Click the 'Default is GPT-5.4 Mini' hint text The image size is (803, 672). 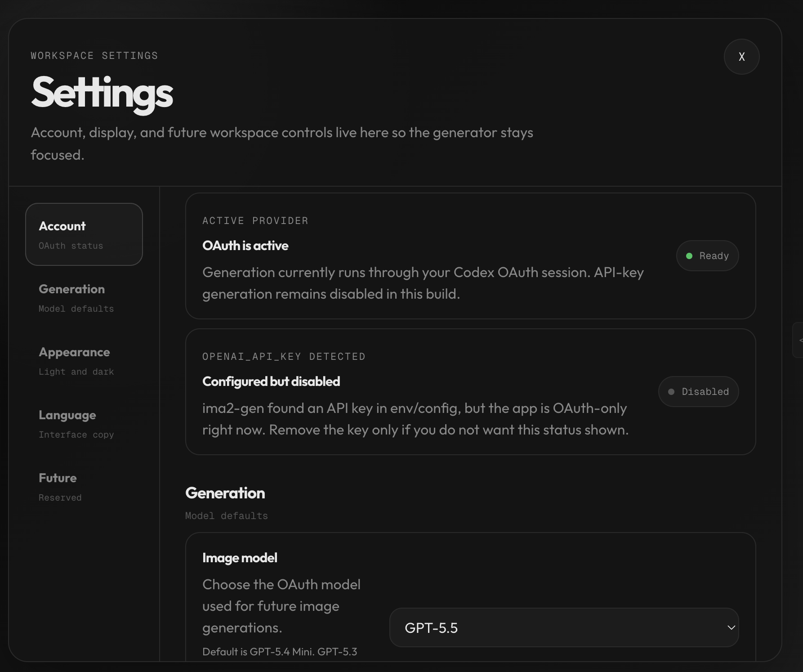pyautogui.click(x=279, y=652)
